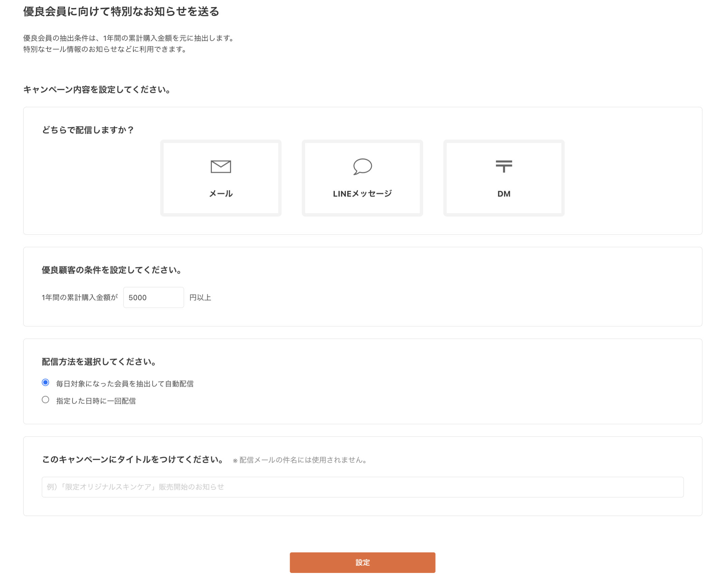
Task: Click the envelope icon for email delivery
Action: (x=221, y=166)
